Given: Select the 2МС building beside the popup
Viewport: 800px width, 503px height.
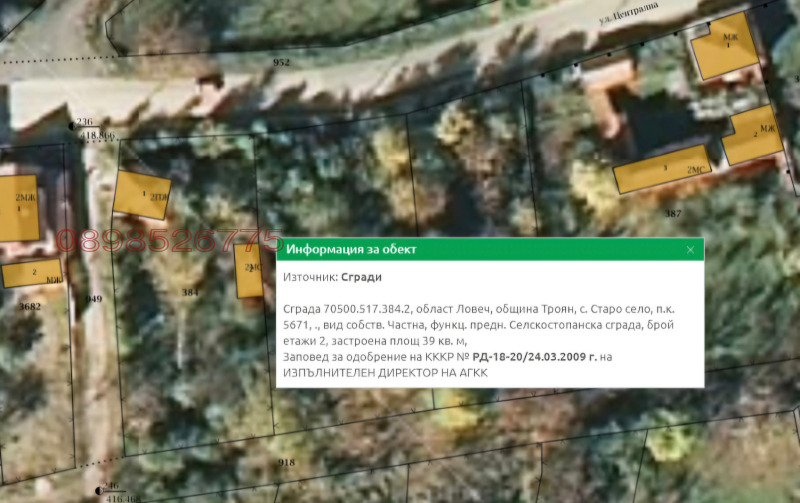Looking at the screenshot, I should 249,270.
